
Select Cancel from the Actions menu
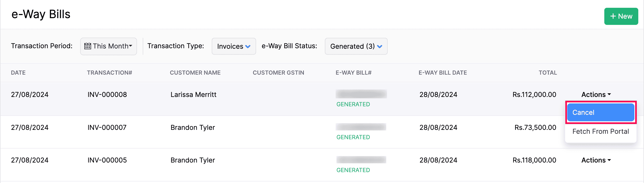tap(600, 112)
